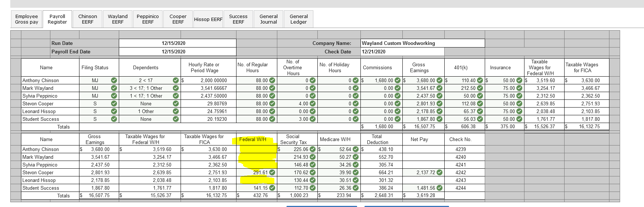Click check mark beside 401(k) amount 110.40

480,80
